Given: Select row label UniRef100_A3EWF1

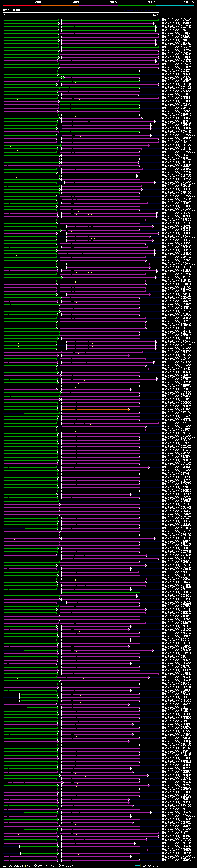Looking at the screenshot, I should coord(177,386).
